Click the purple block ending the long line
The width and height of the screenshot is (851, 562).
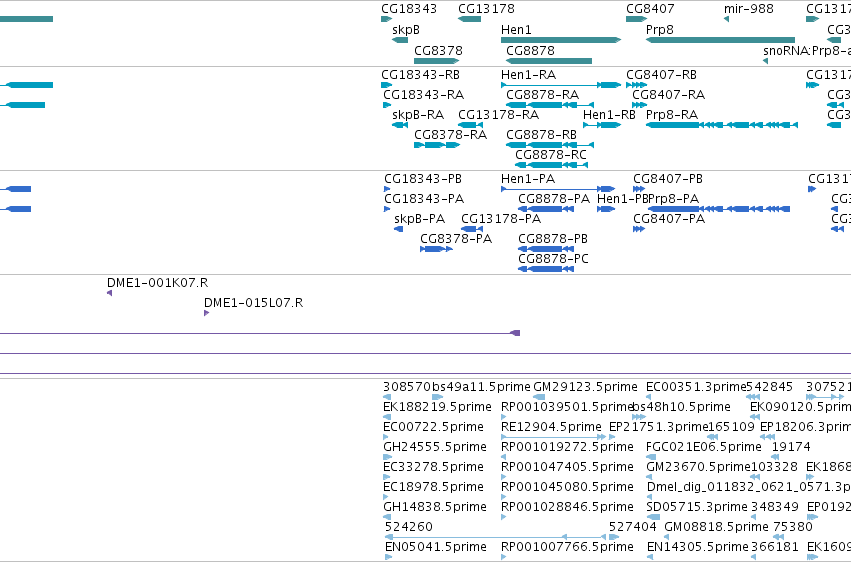point(516,333)
